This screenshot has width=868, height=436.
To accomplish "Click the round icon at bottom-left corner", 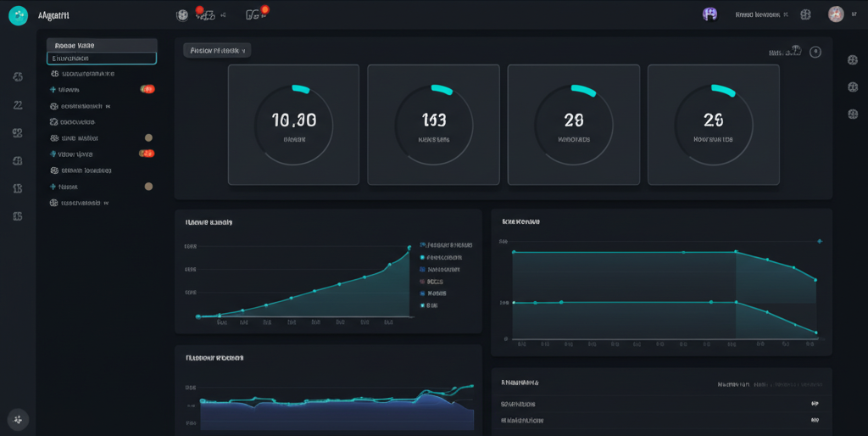I will coord(18,419).
